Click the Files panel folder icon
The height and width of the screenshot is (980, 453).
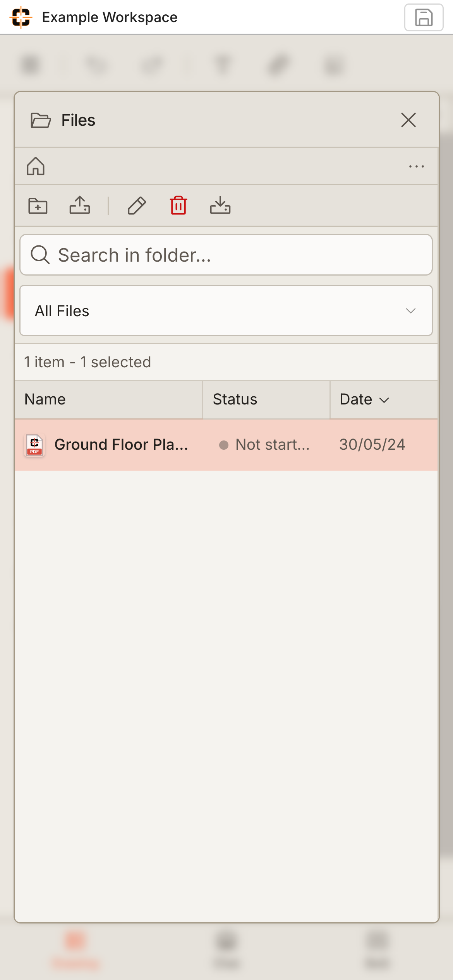[41, 120]
